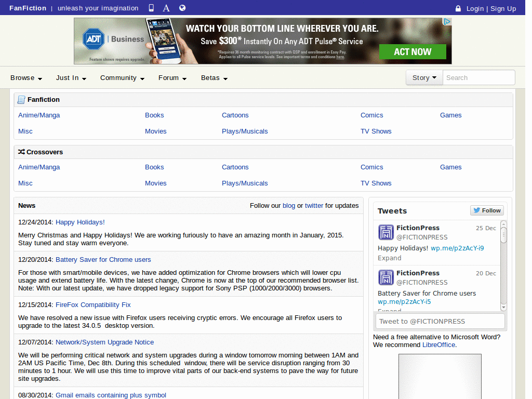Expand the Community menu
Screen dimensions: 532x399
click(x=122, y=78)
